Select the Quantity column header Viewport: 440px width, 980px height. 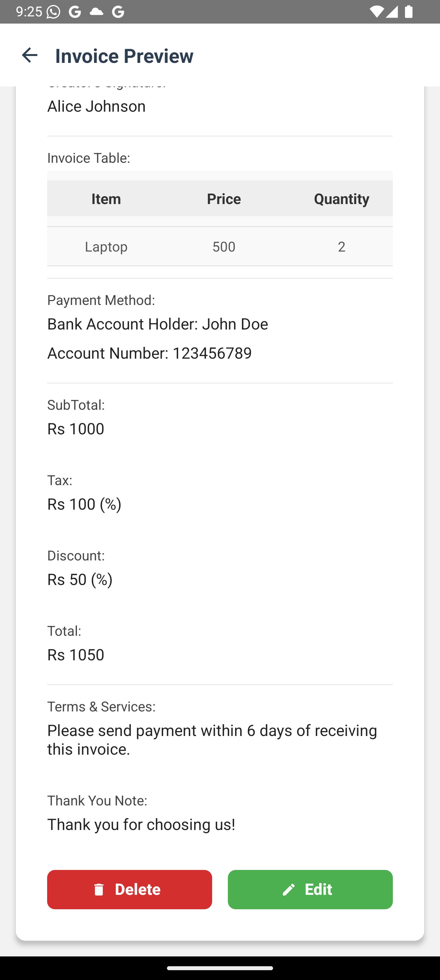click(x=341, y=198)
